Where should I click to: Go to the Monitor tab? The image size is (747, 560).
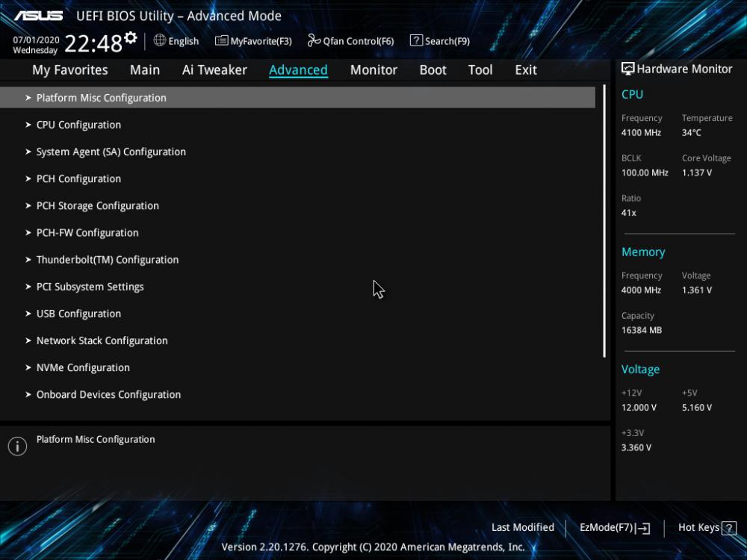(x=373, y=70)
